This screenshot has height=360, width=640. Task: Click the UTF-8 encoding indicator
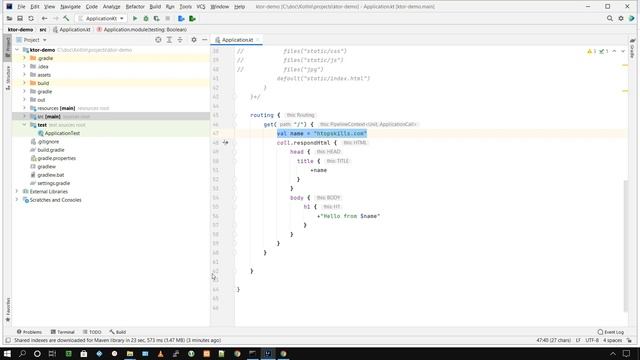coord(592,340)
